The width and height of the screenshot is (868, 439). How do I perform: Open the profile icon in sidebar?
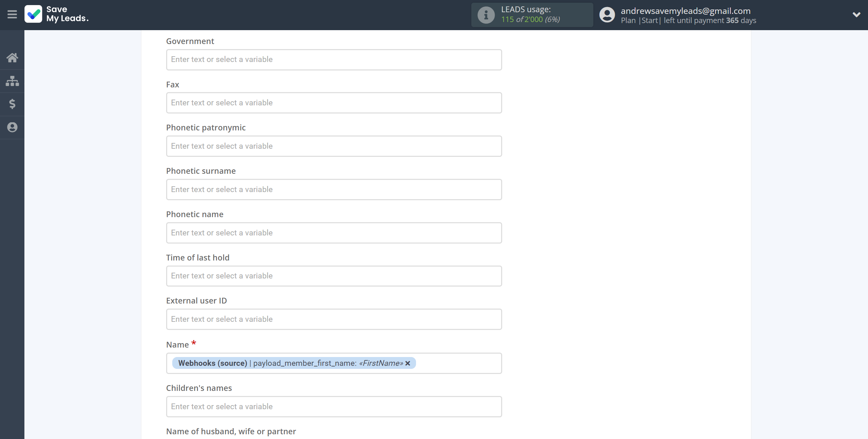click(12, 127)
